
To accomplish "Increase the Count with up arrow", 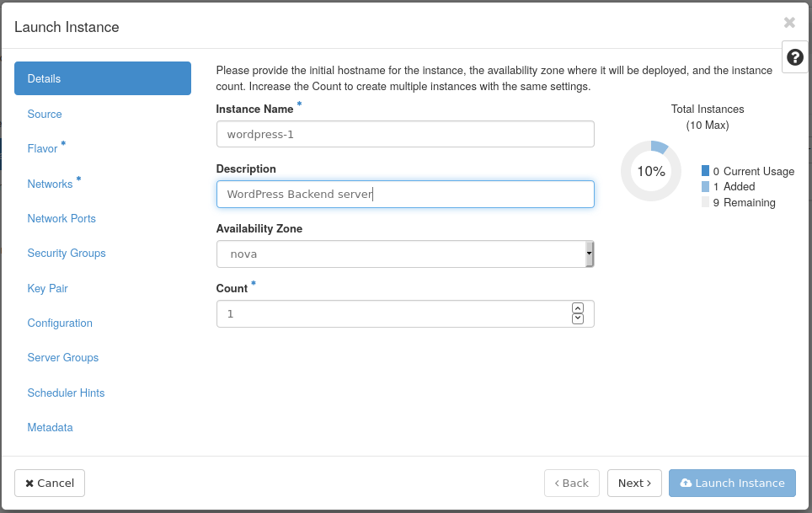I will pyautogui.click(x=577, y=308).
